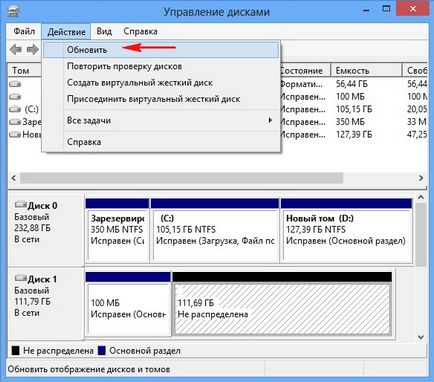Click the 105,15 ГБ capacity cell

(x=354, y=109)
